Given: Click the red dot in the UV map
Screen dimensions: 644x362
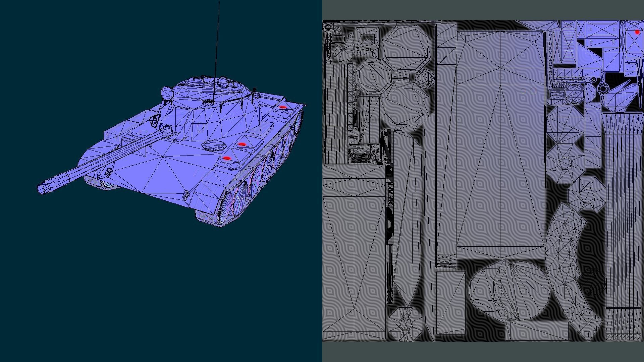Looking at the screenshot, I should tap(637, 33).
